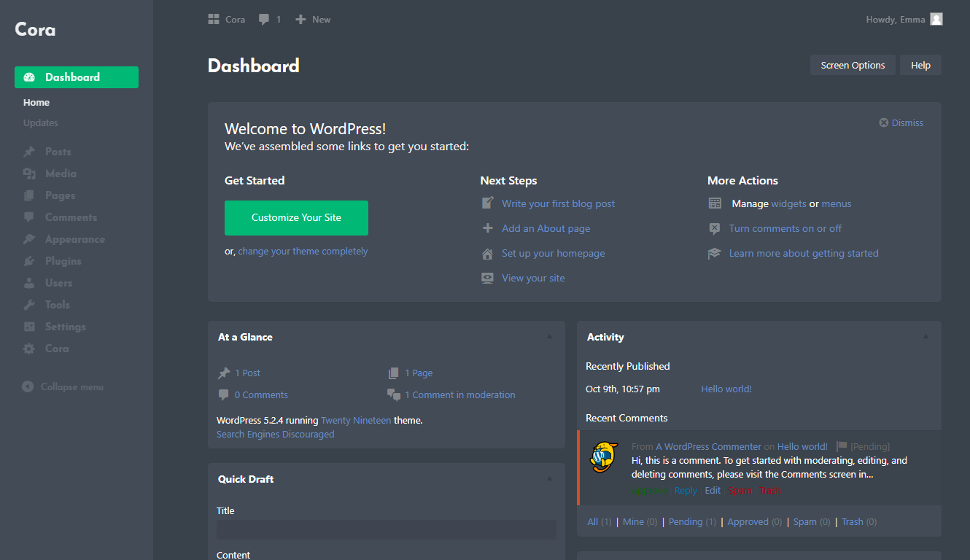This screenshot has height=560, width=970.
Task: Open the Comments bubble icon in sidebar
Action: [29, 217]
